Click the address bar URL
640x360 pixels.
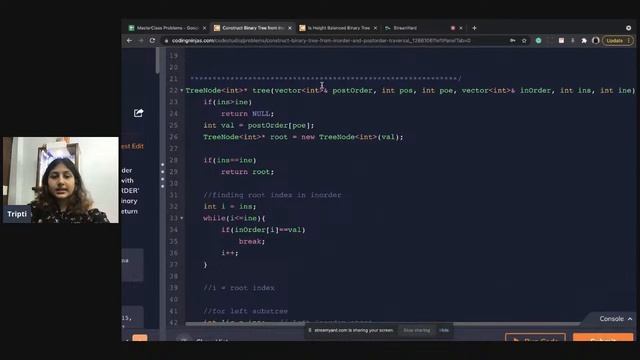click(x=321, y=40)
